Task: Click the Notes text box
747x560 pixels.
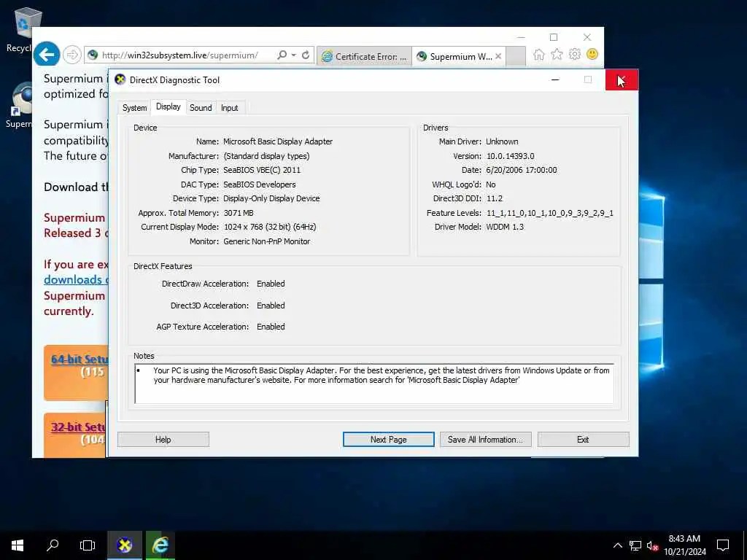Action: point(374,384)
